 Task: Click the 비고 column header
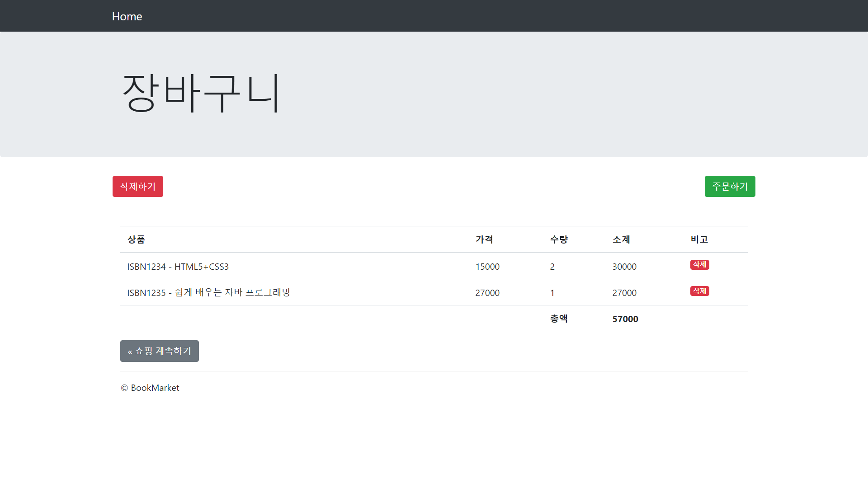699,239
